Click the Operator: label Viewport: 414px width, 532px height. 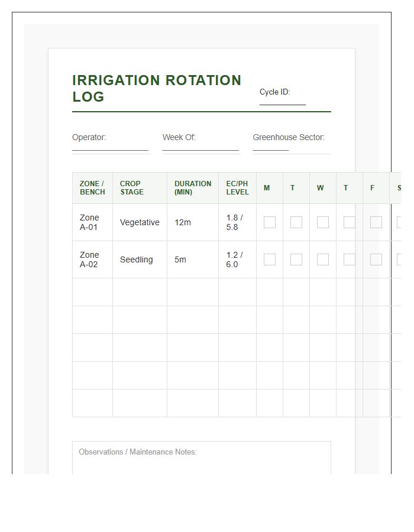point(89,137)
